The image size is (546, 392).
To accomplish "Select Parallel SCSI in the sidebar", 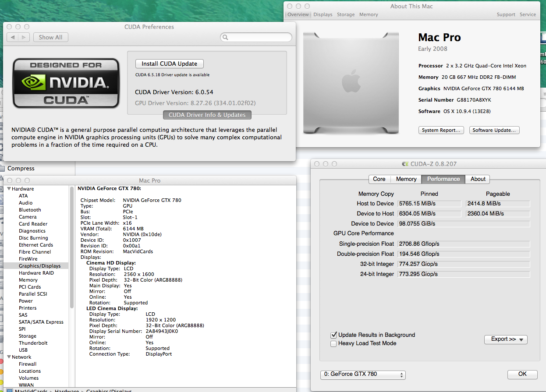I will [x=33, y=294].
